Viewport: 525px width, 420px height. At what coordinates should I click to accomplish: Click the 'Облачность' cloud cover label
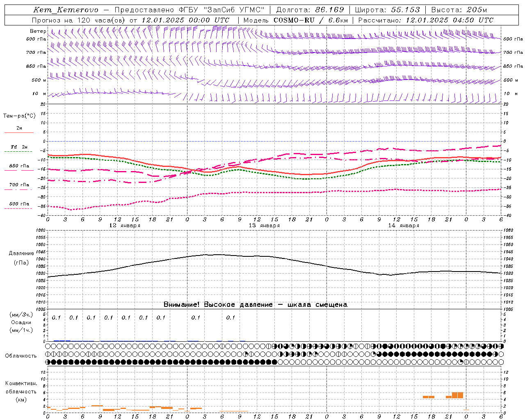click(21, 356)
